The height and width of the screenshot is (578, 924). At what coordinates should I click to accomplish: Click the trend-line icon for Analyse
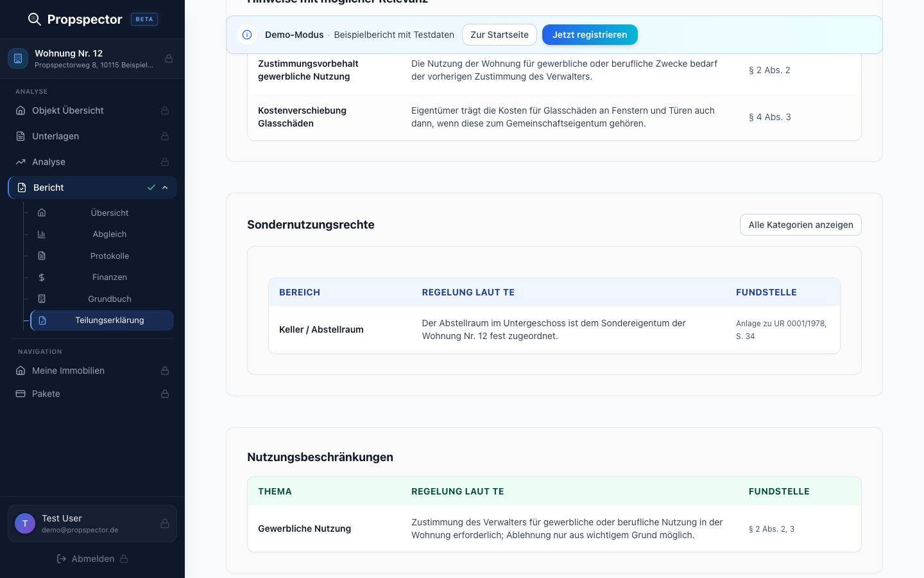point(21,162)
